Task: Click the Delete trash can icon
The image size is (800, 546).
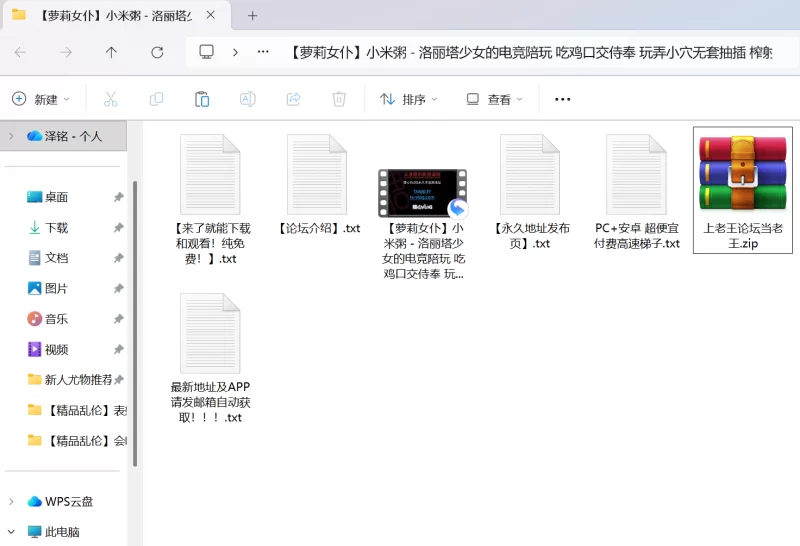Action: click(339, 99)
